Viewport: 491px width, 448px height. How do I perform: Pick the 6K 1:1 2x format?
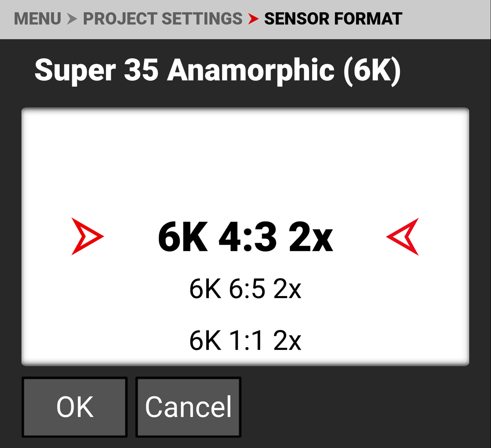(245, 341)
